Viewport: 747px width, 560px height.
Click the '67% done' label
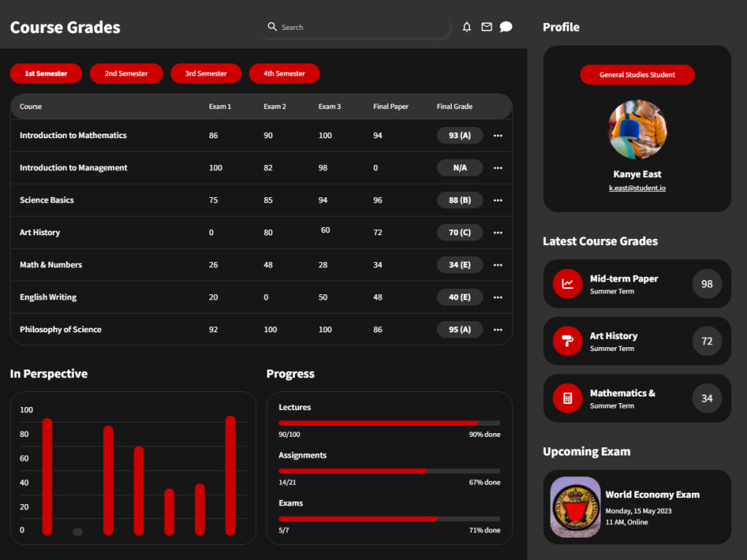pos(485,482)
